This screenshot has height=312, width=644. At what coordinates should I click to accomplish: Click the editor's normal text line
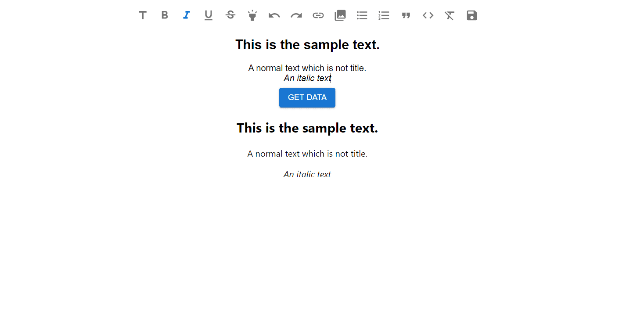click(x=307, y=68)
